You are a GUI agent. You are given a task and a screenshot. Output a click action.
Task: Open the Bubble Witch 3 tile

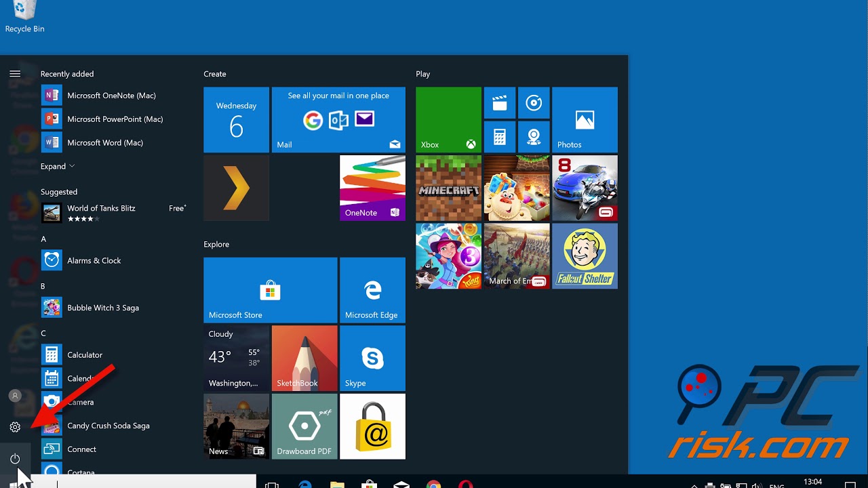coord(448,256)
